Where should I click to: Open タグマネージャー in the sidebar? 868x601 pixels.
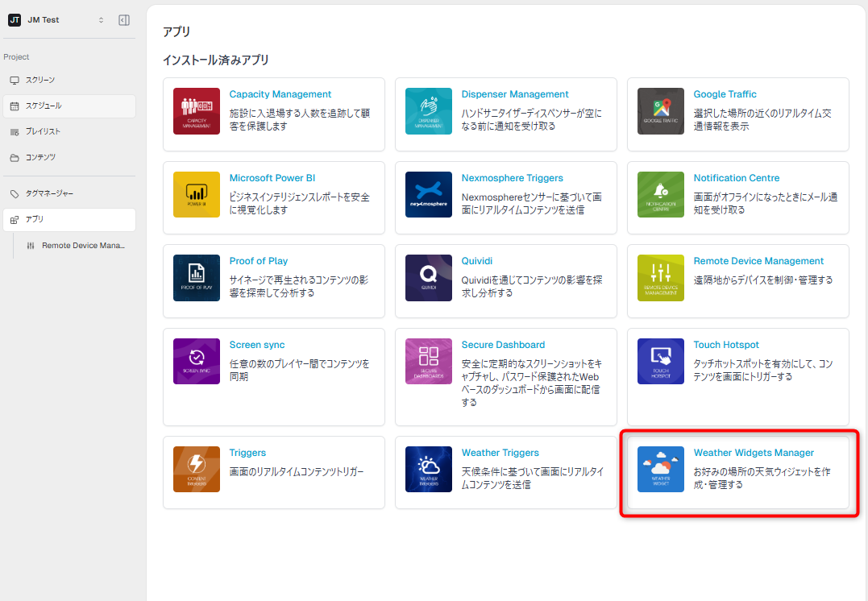(x=69, y=193)
